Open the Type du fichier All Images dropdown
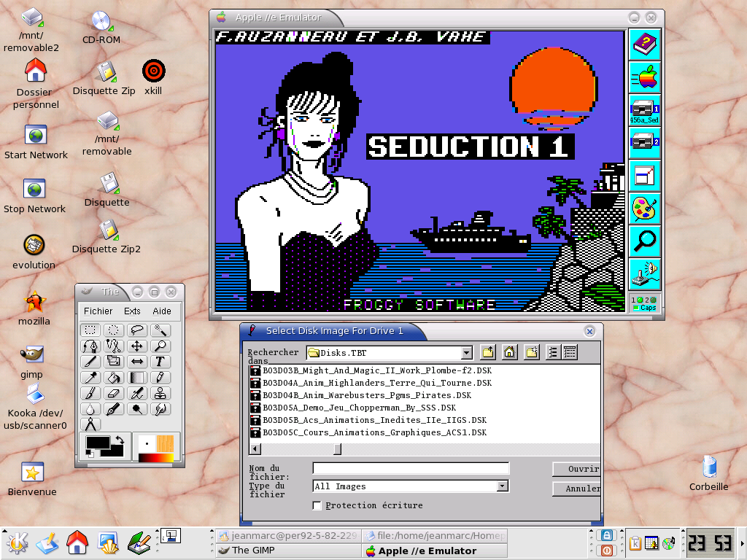Viewport: 747px width, 560px height. [502, 486]
